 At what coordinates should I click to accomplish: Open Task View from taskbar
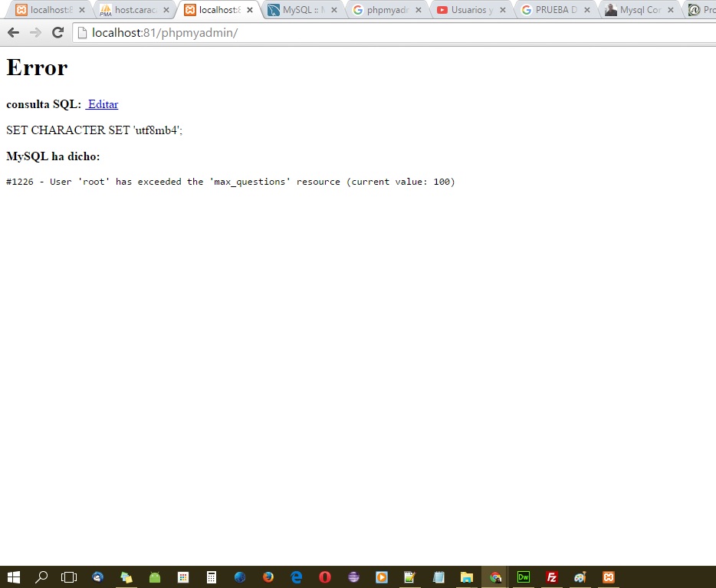69,577
